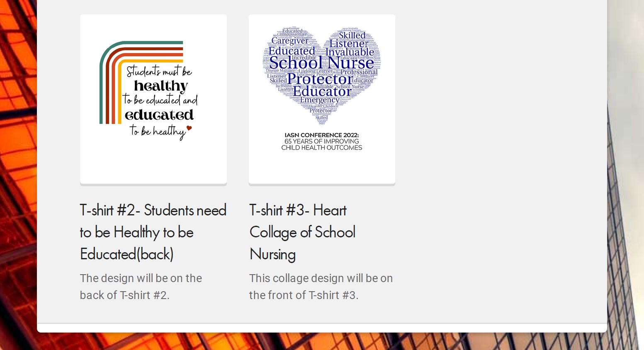Click the "IASN CONFERENCE 2022:" caption text
The height and width of the screenshot is (350, 644).
pos(322,135)
